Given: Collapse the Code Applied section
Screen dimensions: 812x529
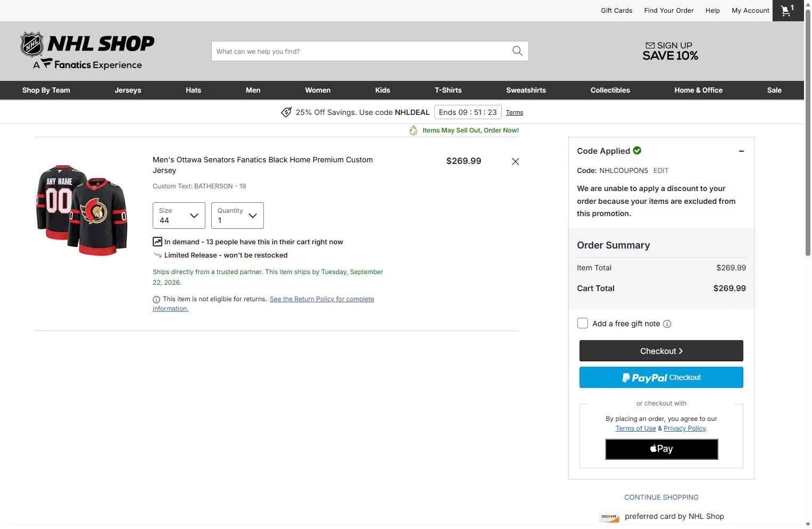Looking at the screenshot, I should [741, 151].
